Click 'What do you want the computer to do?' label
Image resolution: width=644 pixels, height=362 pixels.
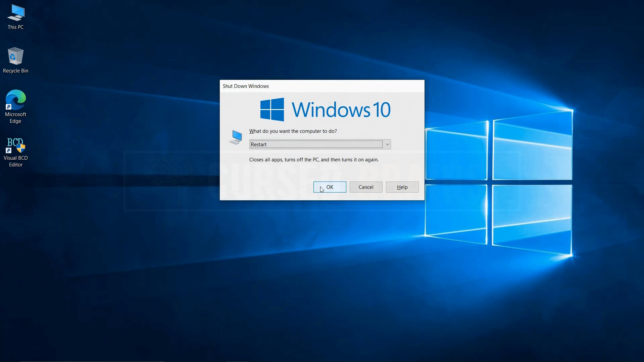tap(293, 131)
